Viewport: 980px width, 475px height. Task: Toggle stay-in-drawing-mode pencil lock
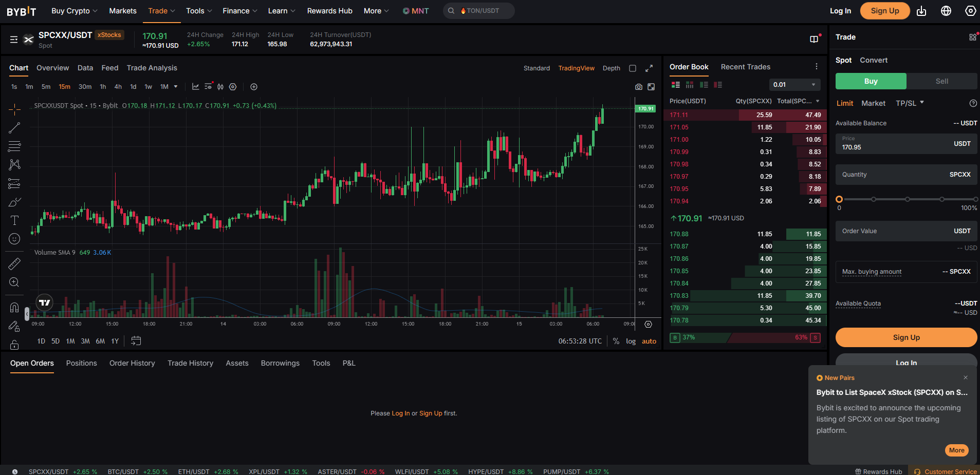[x=14, y=326]
